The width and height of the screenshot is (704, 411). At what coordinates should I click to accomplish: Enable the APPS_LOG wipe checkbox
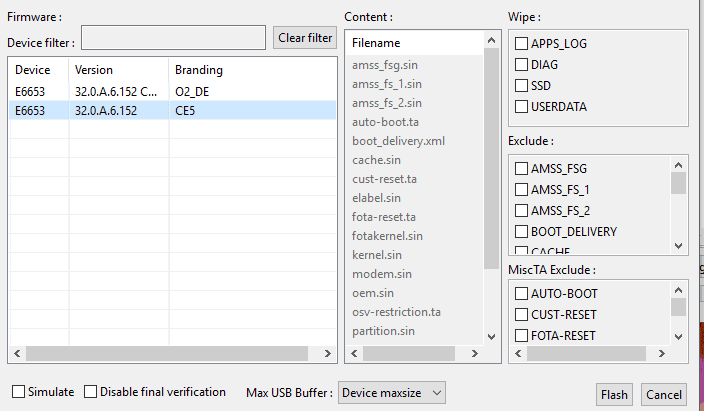tap(521, 44)
